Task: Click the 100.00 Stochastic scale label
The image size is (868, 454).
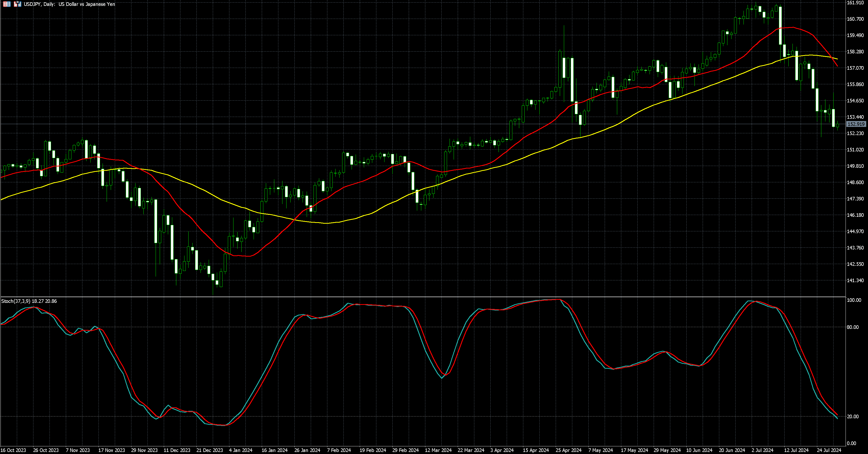Action: [854, 300]
